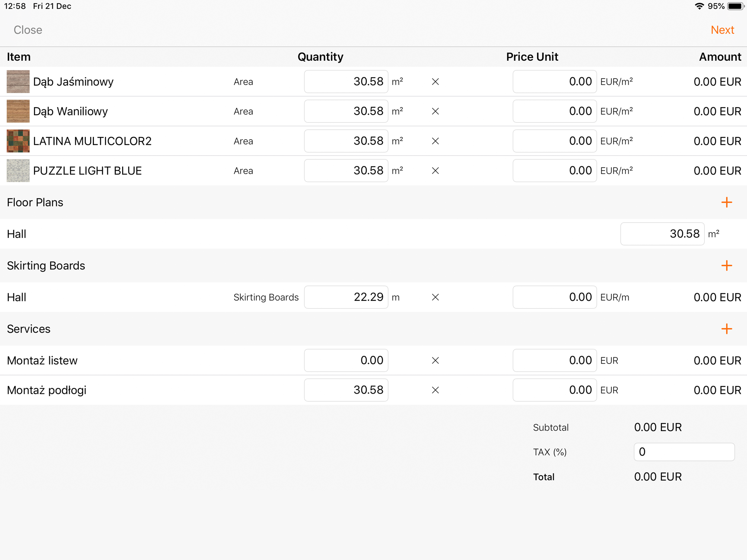This screenshot has width=747, height=560.
Task: Edit unit price for LATINA MULTICOLOR2
Action: (x=555, y=141)
